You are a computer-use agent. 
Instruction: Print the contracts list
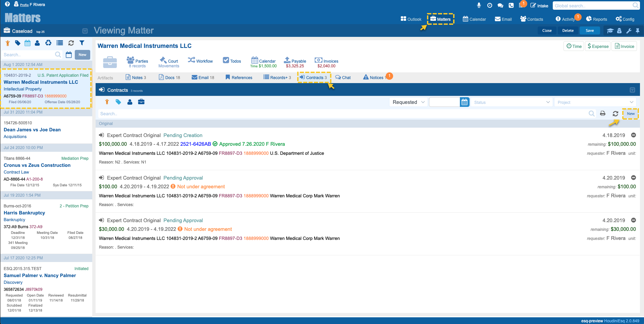603,114
